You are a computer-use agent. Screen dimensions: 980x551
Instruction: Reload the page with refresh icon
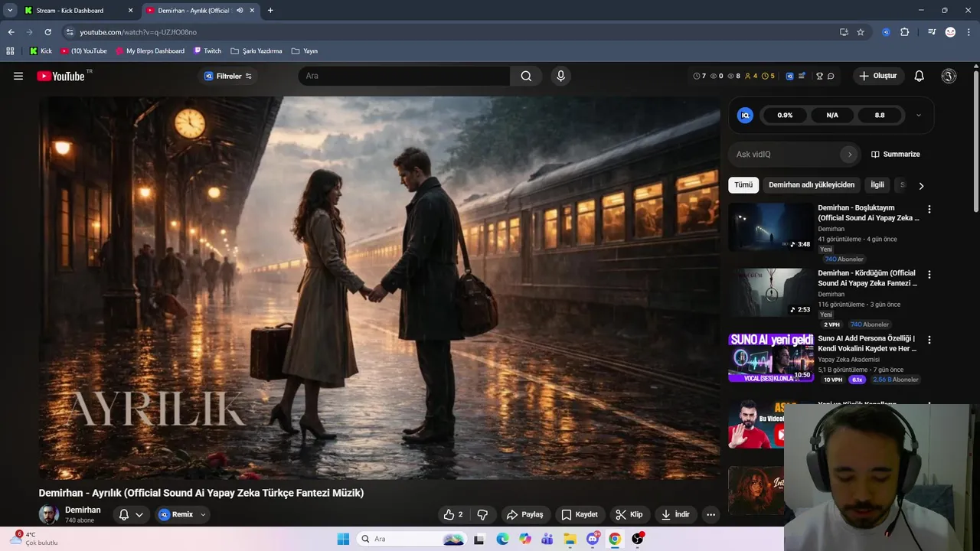click(47, 32)
